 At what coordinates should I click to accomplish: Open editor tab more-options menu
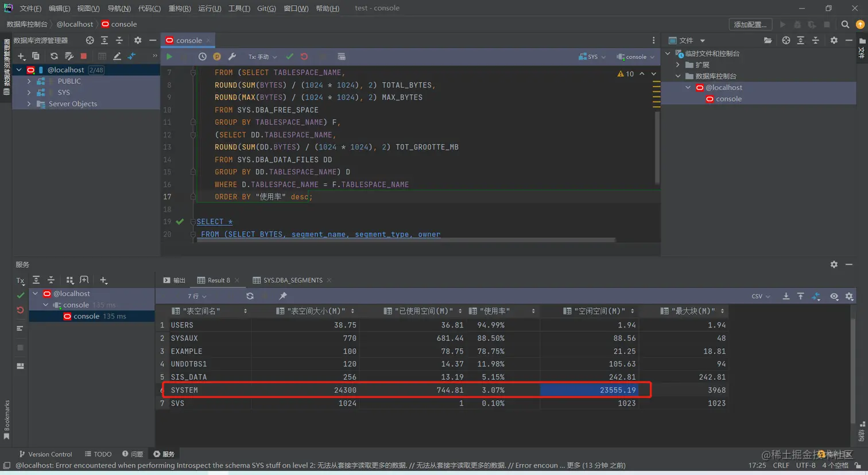653,40
